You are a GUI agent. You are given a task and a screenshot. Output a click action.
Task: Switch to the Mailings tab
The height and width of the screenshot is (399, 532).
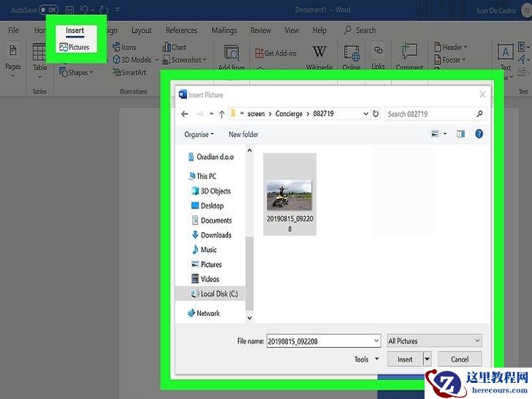[224, 30]
